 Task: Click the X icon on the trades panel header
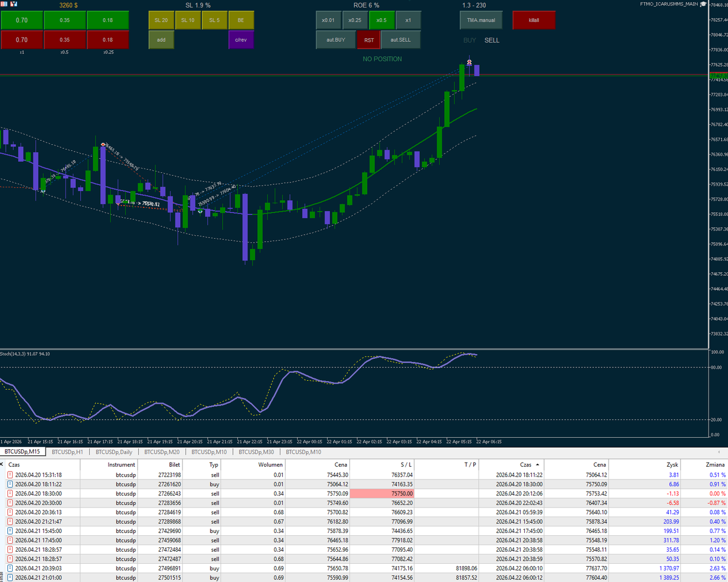tap(2, 464)
